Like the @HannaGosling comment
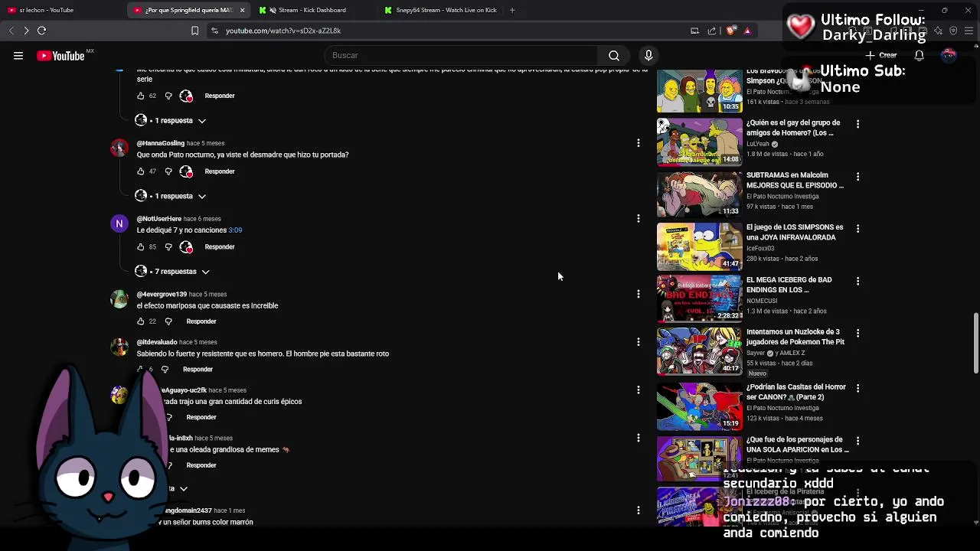 pos(140,171)
